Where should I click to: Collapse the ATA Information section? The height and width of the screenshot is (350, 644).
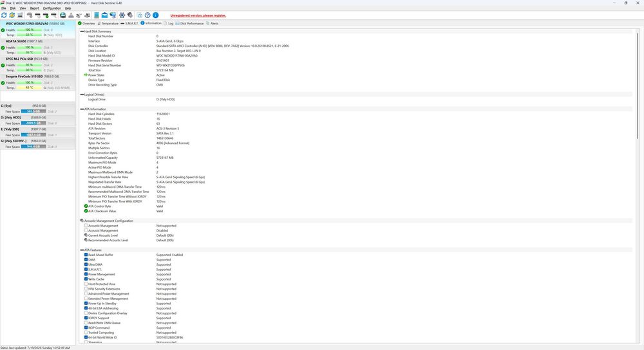point(82,109)
